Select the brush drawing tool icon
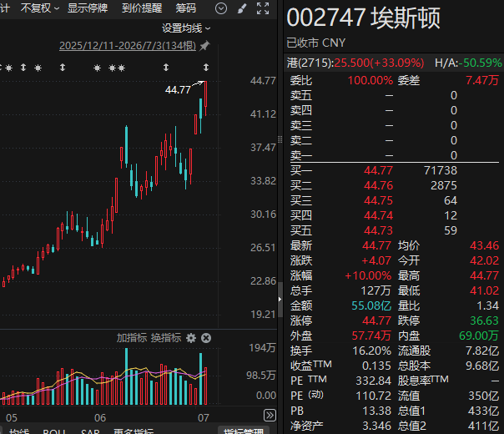504x434 pixels. [242, 8]
